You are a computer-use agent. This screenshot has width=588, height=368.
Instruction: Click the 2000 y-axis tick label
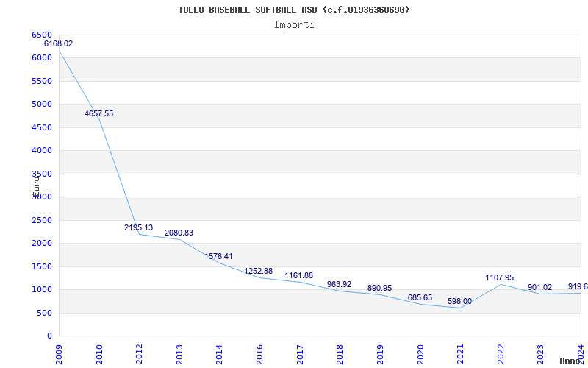[42, 244]
